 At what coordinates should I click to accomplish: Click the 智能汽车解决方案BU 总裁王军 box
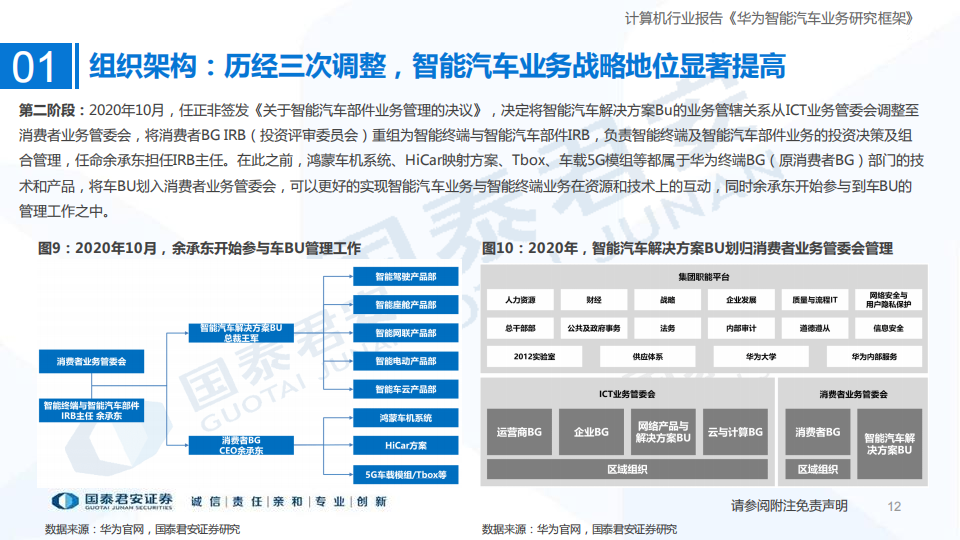(x=241, y=333)
